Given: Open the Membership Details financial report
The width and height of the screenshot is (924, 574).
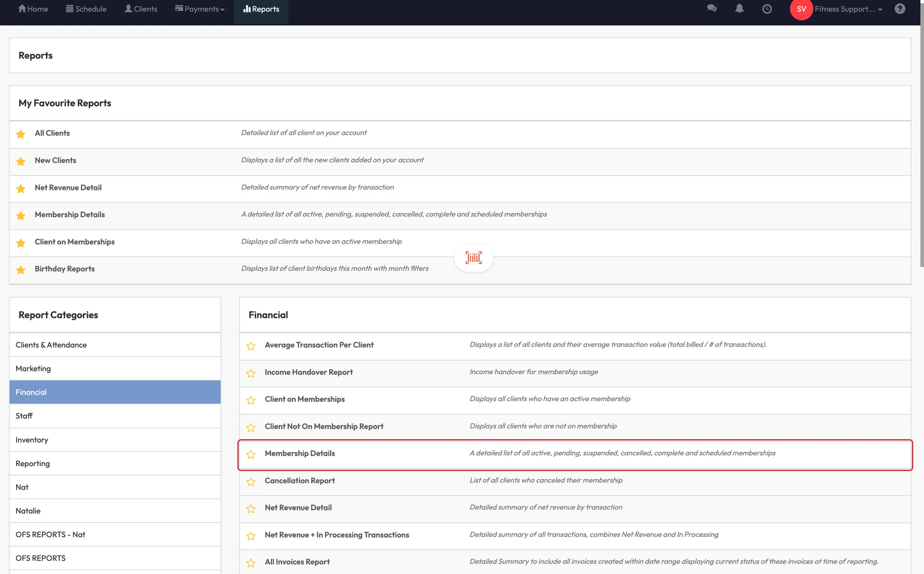Looking at the screenshot, I should [x=300, y=454].
